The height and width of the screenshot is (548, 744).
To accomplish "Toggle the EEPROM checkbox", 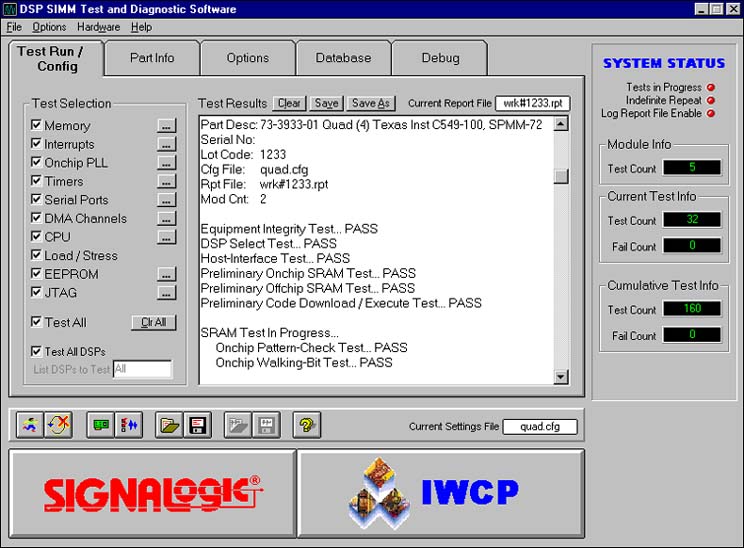I will click(x=36, y=273).
